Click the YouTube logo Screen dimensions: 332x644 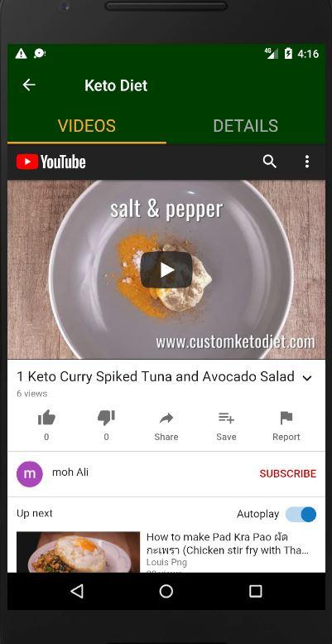51,162
